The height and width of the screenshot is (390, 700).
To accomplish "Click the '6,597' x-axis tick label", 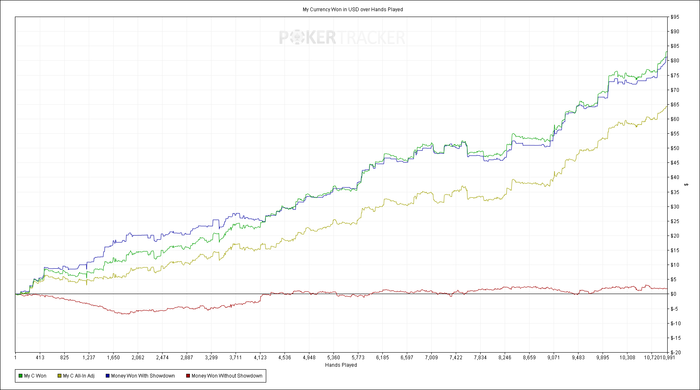I will [407, 357].
